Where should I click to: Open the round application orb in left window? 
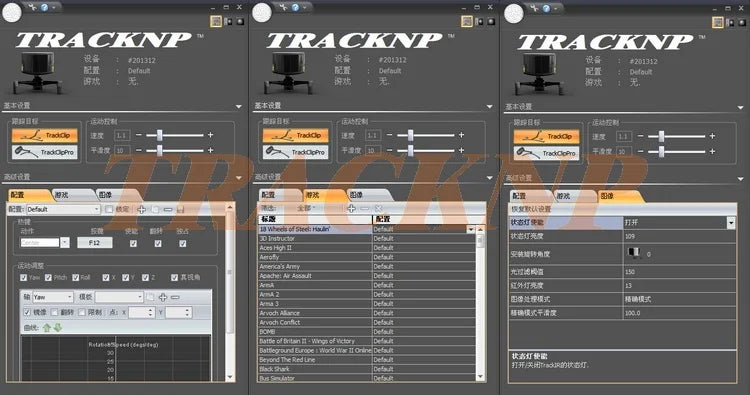point(12,13)
